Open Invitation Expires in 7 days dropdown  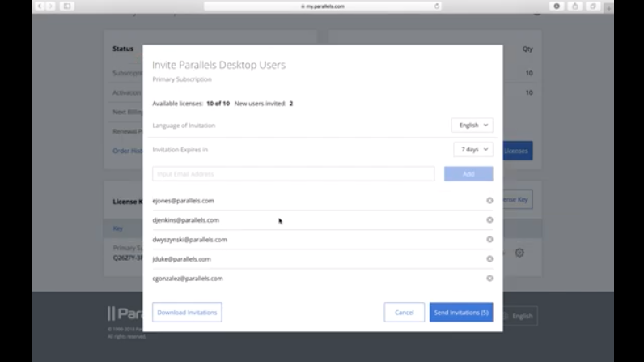point(473,150)
